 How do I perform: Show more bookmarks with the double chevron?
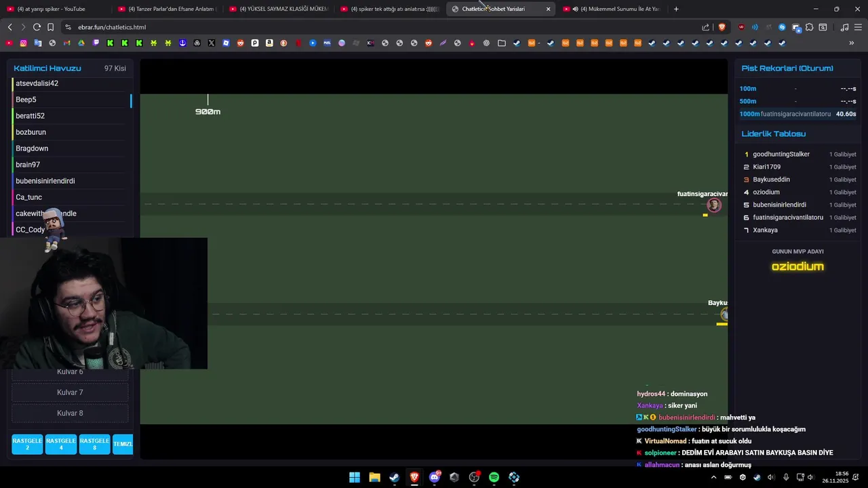tap(851, 43)
